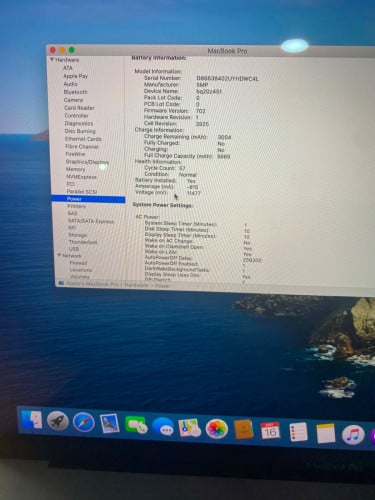Select SAS in the sidebar
The image size is (375, 500).
click(x=72, y=213)
